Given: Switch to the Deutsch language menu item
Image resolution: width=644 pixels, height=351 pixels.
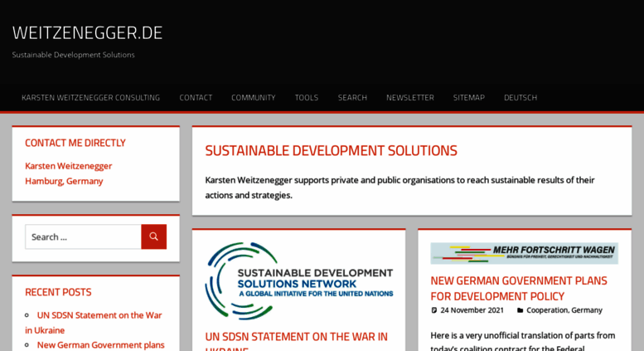Looking at the screenshot, I should (521, 97).
